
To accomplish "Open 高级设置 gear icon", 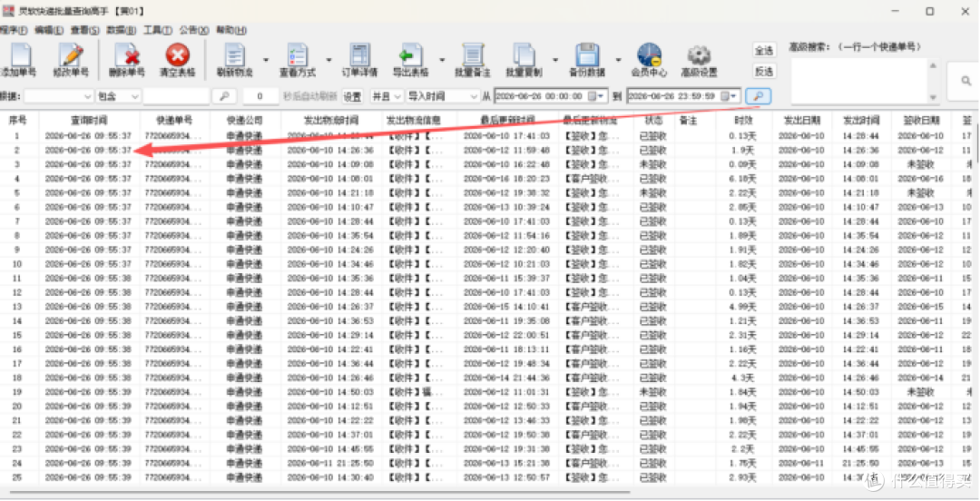I will coord(699,55).
